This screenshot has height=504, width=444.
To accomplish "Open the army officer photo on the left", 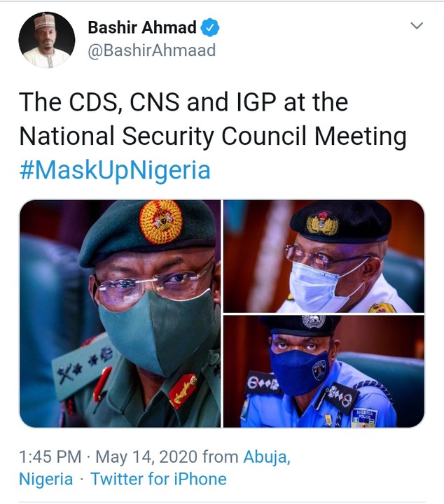I will pos(120,313).
